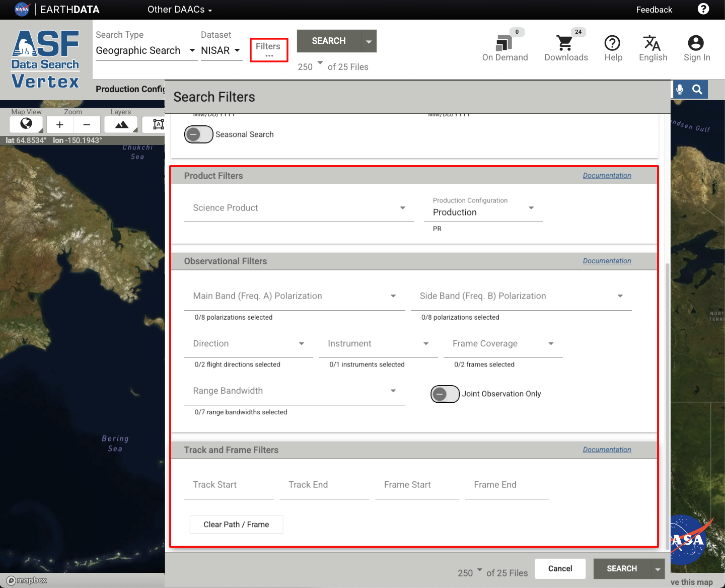Open the Layers mountain icon
This screenshot has height=588, width=725.
click(121, 124)
